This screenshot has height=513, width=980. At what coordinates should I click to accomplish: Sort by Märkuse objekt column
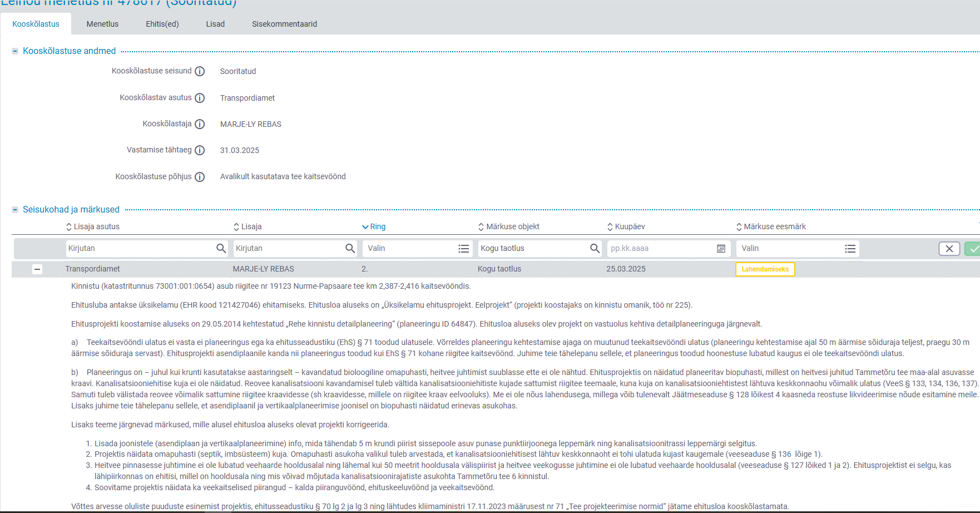click(x=509, y=226)
